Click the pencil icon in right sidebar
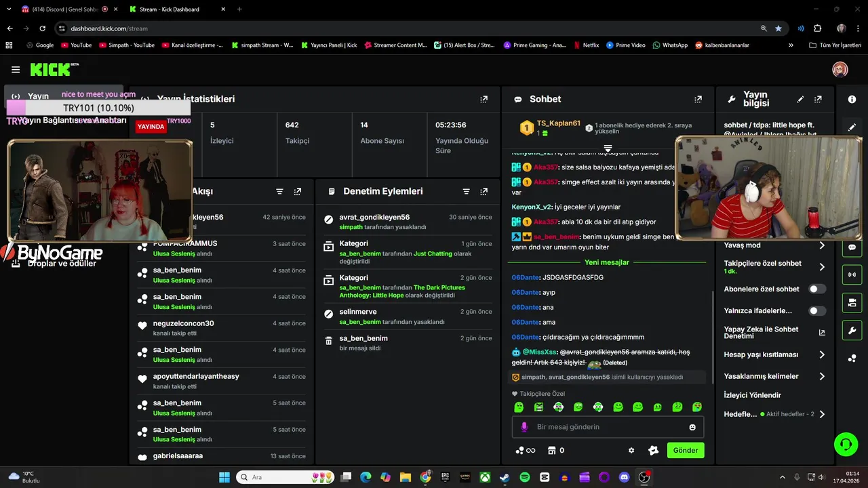This screenshot has height=488, width=868. [852, 127]
